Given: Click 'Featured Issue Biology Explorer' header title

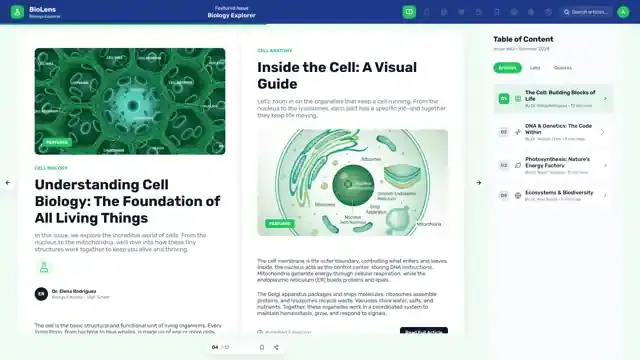Looking at the screenshot, I should click(x=231, y=12).
